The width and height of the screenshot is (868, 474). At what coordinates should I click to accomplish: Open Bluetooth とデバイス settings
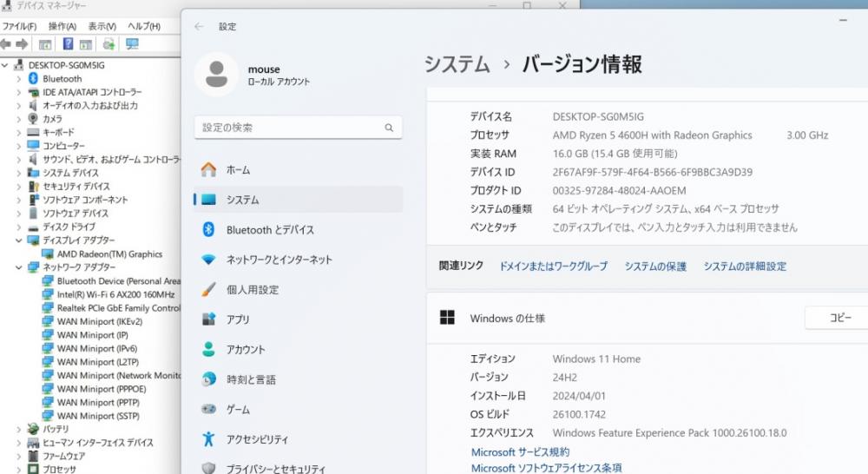299,229
